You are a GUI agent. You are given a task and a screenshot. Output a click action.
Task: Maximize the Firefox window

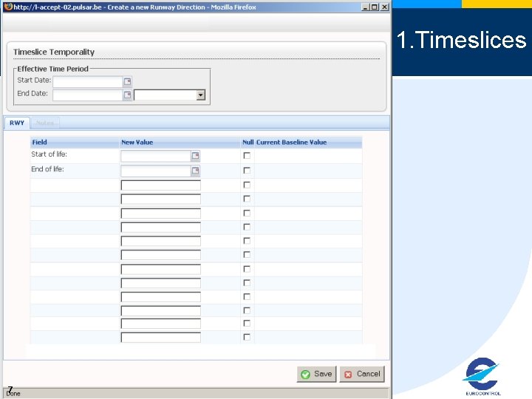[x=375, y=7]
